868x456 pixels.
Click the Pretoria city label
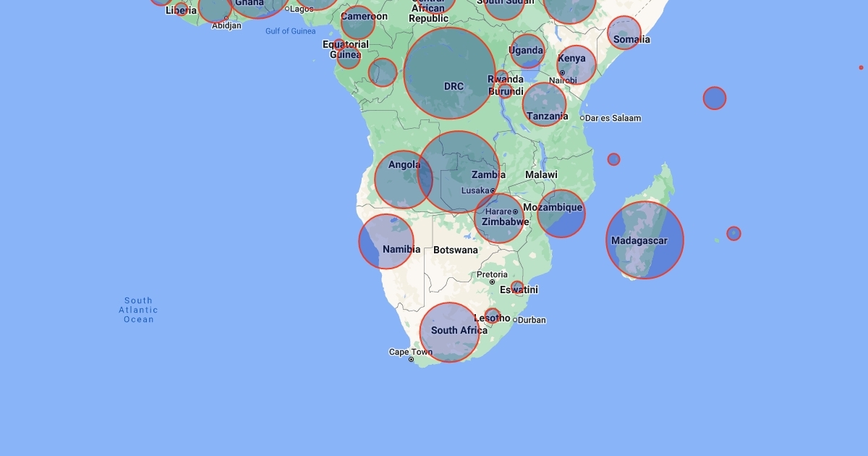(x=492, y=275)
